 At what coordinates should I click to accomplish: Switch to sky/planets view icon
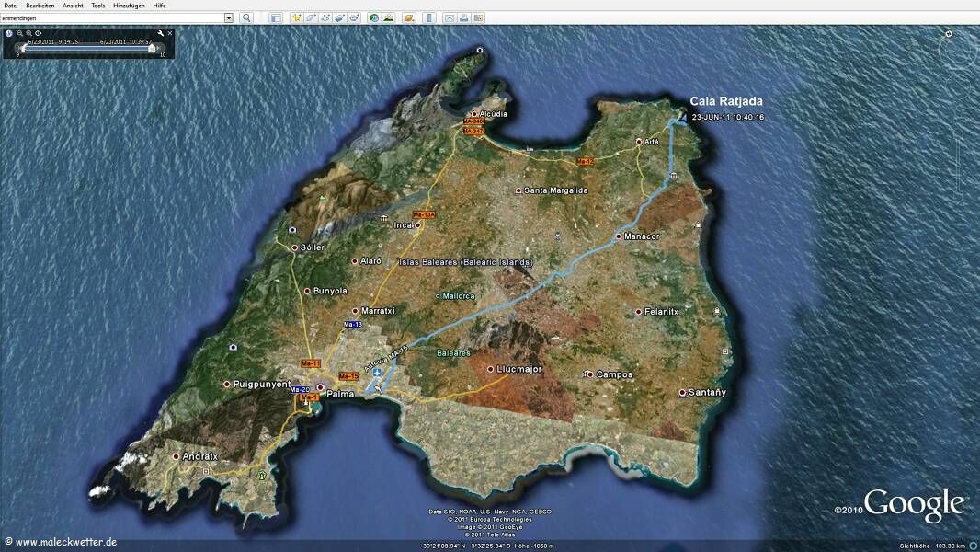pyautogui.click(x=409, y=17)
